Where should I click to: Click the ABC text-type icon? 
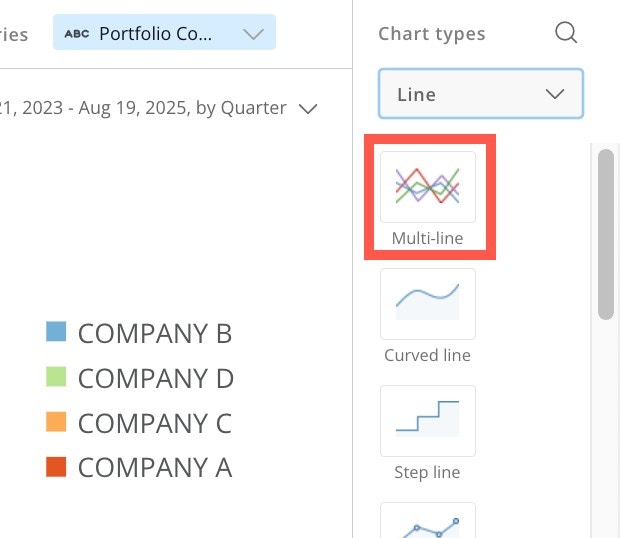click(x=76, y=33)
